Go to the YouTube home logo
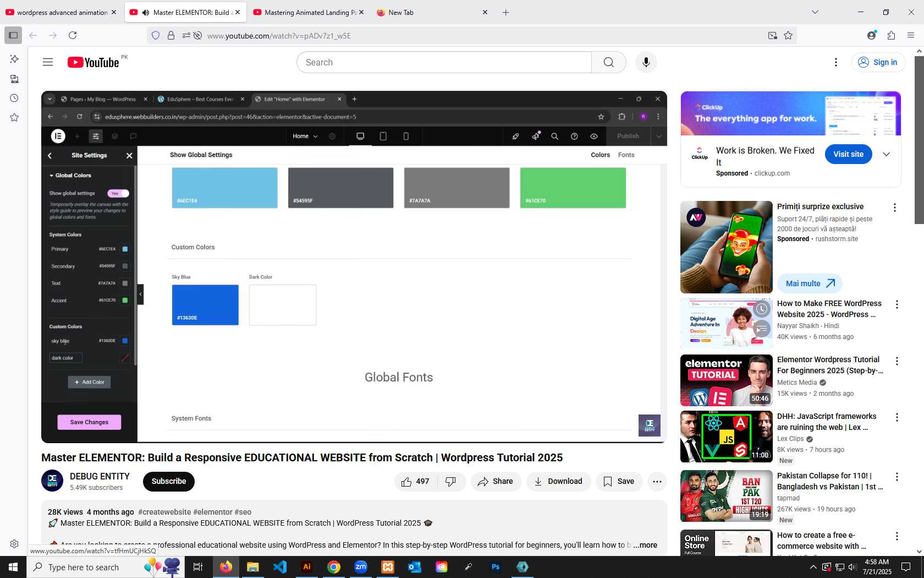The height and width of the screenshot is (578, 924). (94, 62)
